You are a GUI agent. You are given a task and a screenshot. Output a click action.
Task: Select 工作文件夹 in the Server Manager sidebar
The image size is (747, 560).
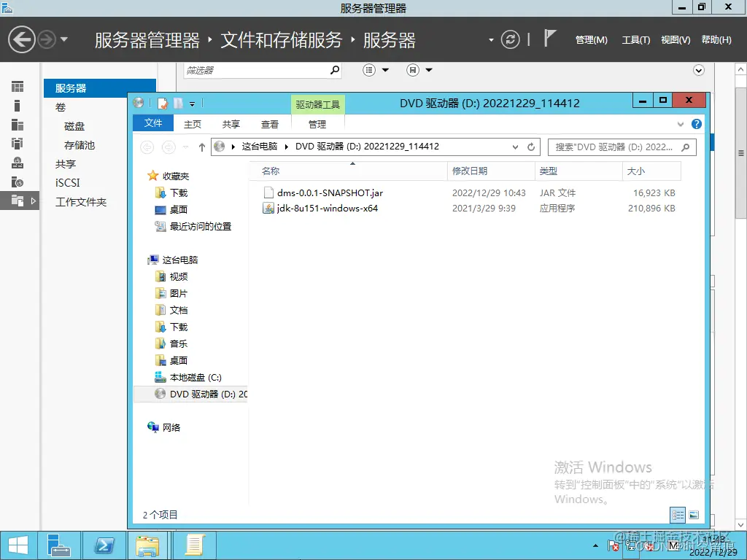tap(82, 201)
